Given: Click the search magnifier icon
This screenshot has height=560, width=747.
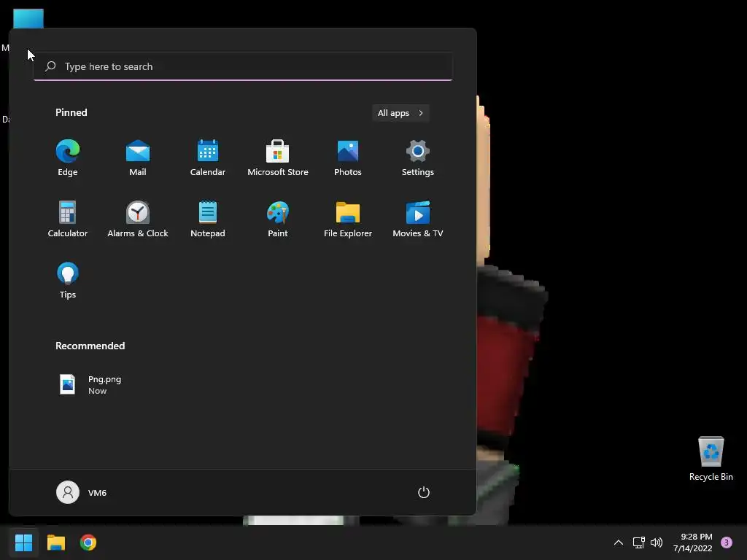Looking at the screenshot, I should click(50, 66).
